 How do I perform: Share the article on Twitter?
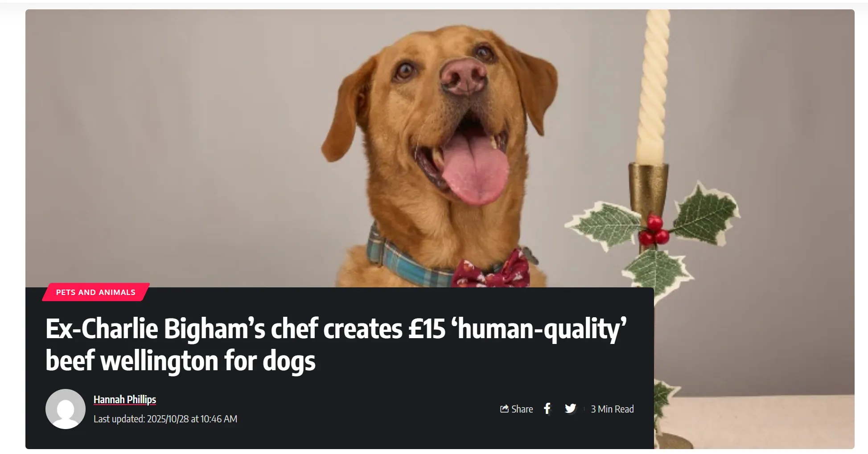(570, 409)
